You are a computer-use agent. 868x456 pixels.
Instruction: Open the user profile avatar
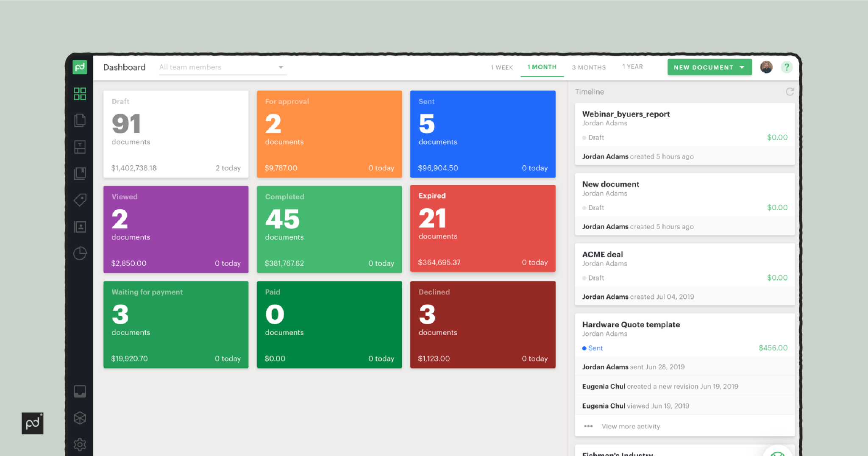coord(766,67)
